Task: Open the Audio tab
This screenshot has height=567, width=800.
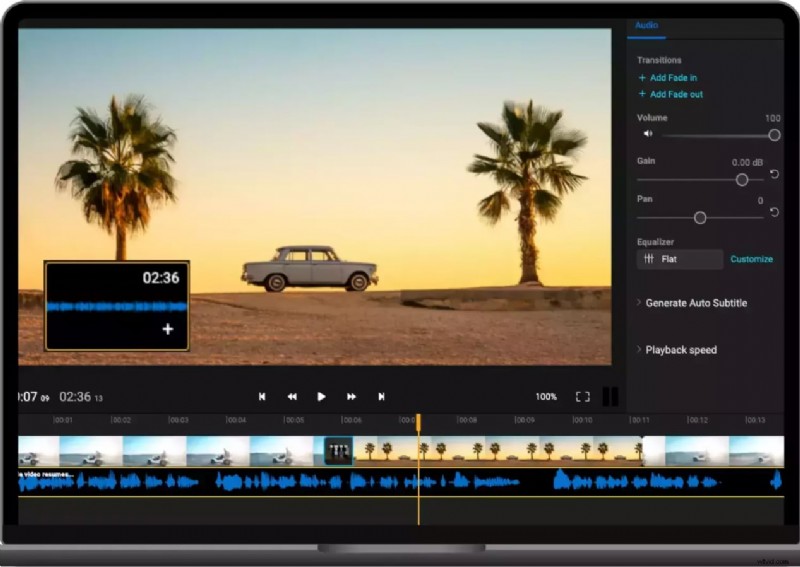Action: (x=646, y=25)
